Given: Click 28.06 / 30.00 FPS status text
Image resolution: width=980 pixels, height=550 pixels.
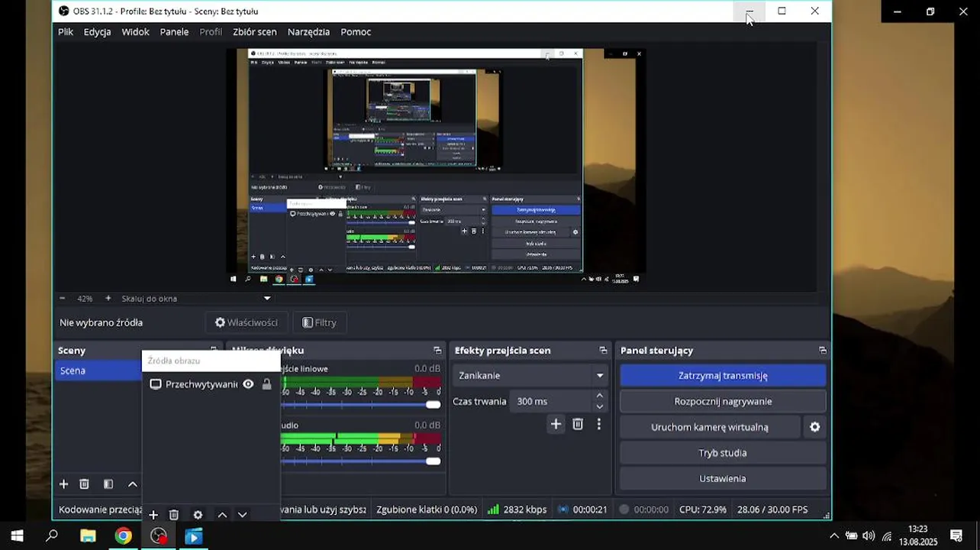Looking at the screenshot, I should [x=772, y=510].
